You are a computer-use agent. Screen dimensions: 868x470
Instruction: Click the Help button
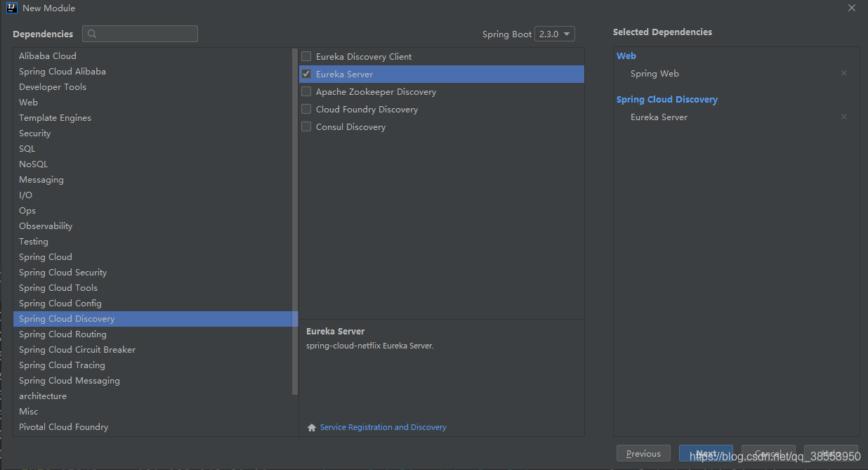(x=831, y=453)
